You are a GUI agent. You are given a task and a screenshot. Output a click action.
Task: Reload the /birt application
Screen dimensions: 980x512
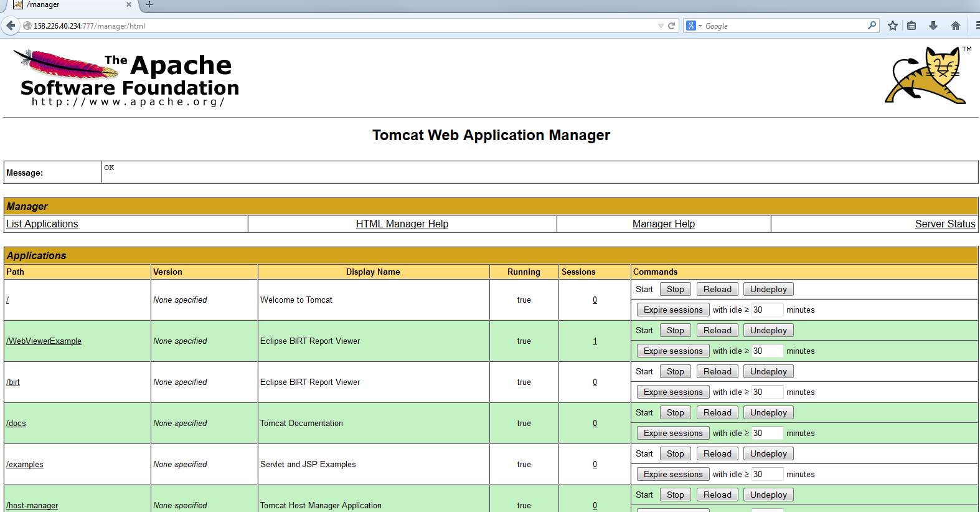click(718, 371)
